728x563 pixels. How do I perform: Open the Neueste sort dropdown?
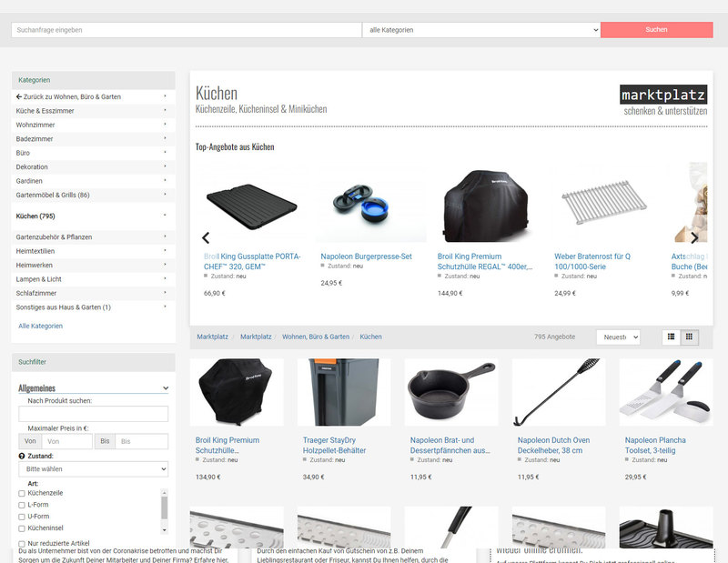(x=619, y=337)
